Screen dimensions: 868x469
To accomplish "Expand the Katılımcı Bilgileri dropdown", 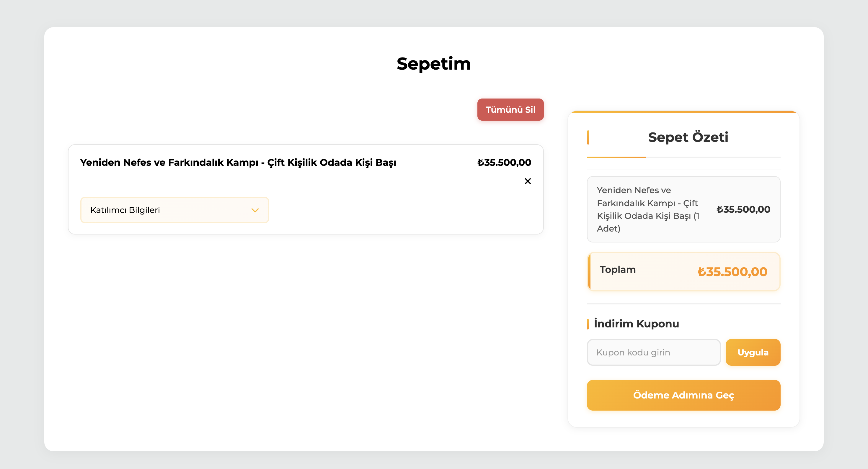I will (174, 210).
